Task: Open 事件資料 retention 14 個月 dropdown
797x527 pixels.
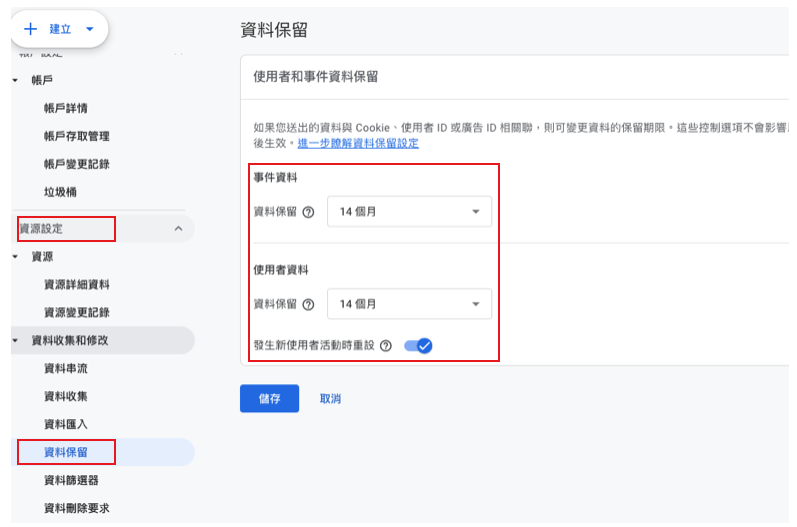Action: coord(409,212)
